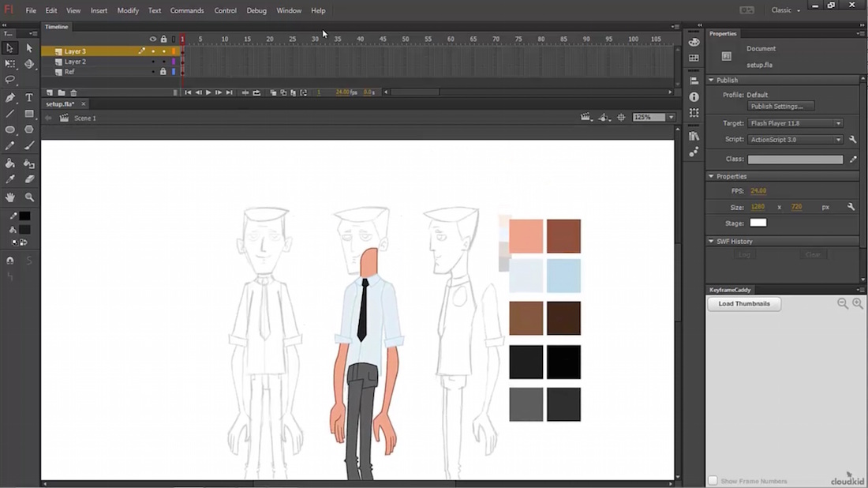The height and width of the screenshot is (488, 868).
Task: Click the Publish Settings button
Action: [x=780, y=107]
